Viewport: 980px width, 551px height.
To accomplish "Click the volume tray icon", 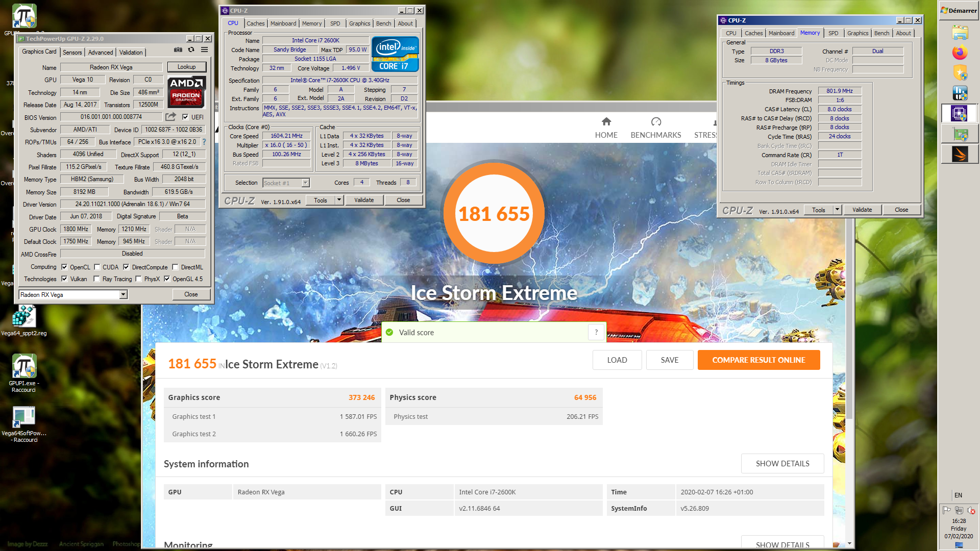I will click(x=970, y=510).
